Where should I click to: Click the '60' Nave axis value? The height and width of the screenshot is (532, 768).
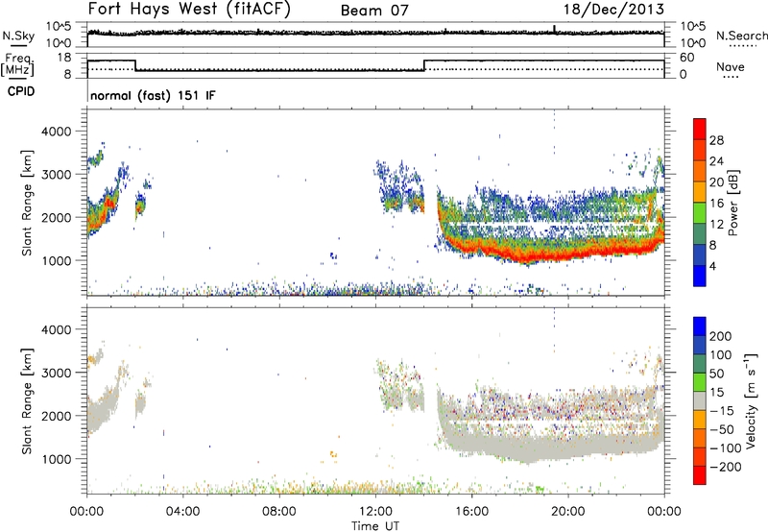(686, 58)
